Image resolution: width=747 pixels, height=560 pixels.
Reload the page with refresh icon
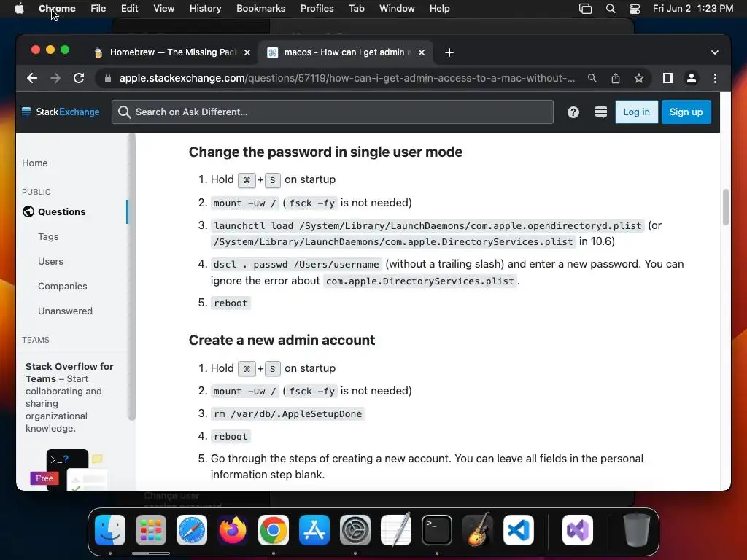click(x=79, y=78)
